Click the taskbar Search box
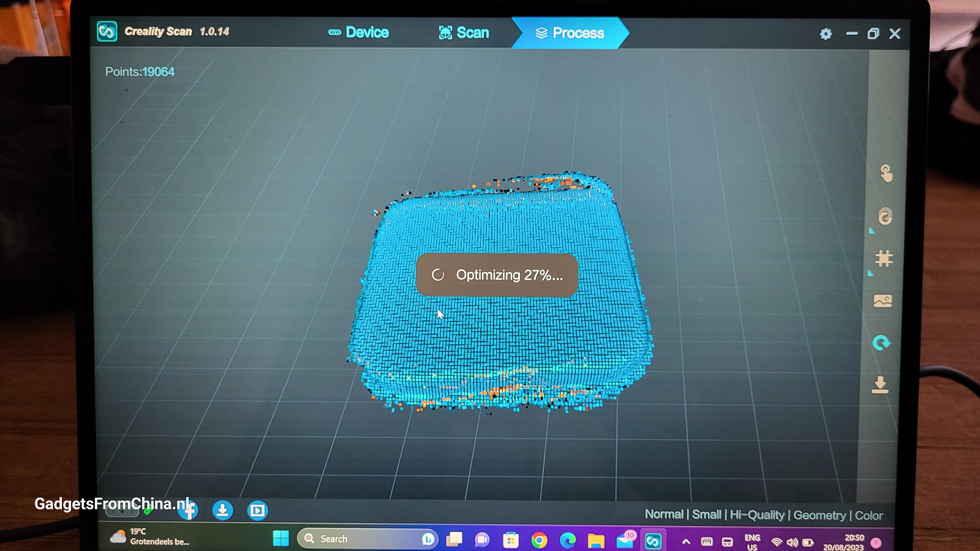This screenshot has width=980, height=551. (367, 539)
